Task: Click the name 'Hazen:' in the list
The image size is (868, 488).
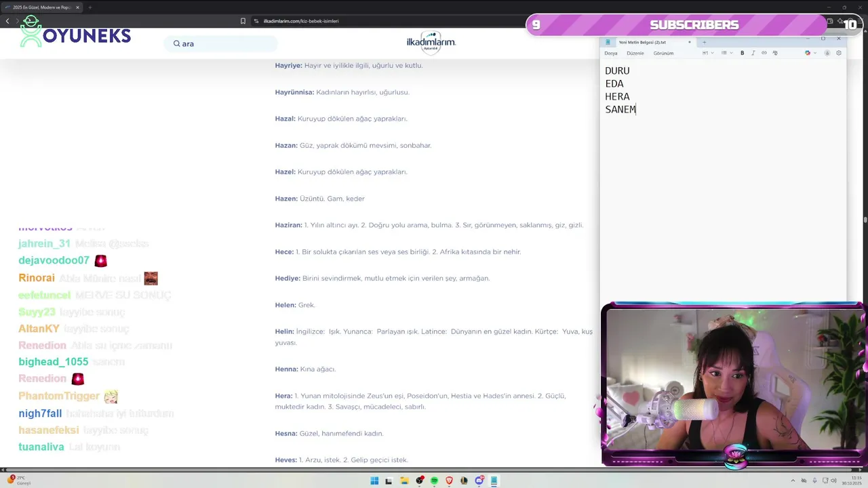Action: point(286,199)
